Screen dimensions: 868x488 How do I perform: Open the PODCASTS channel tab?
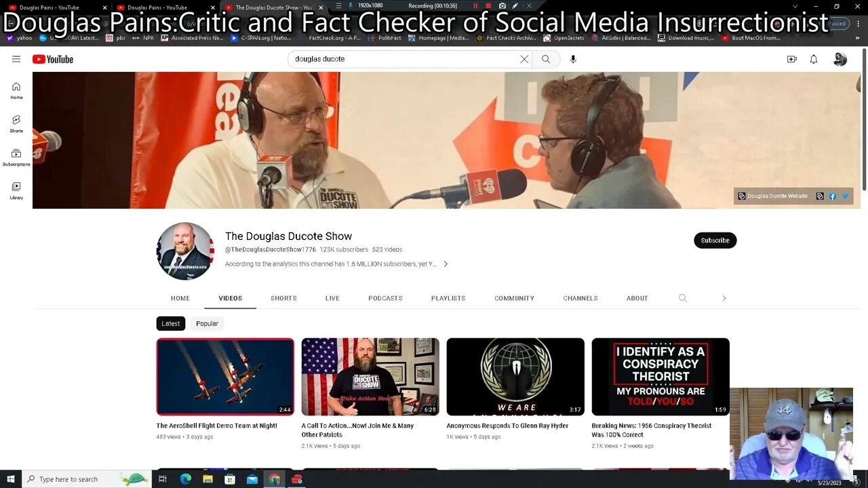point(385,298)
